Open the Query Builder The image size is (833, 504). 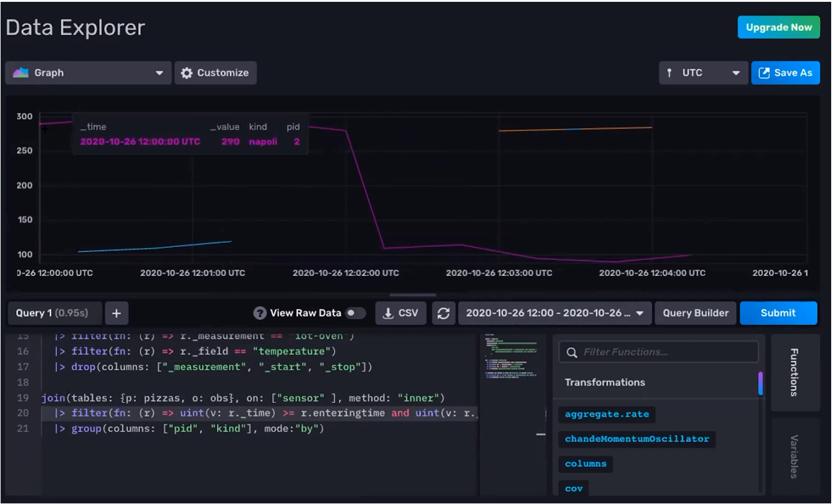(x=695, y=312)
